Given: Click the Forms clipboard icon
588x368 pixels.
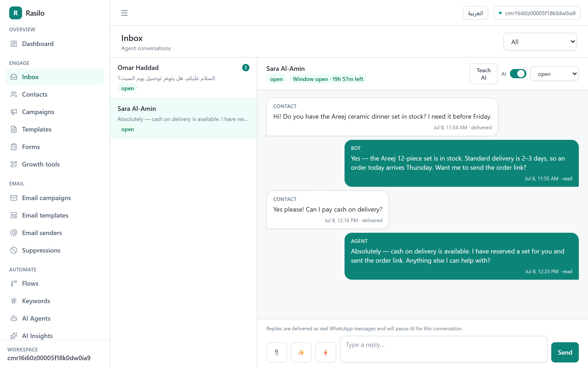Looking at the screenshot, I should pos(14,147).
